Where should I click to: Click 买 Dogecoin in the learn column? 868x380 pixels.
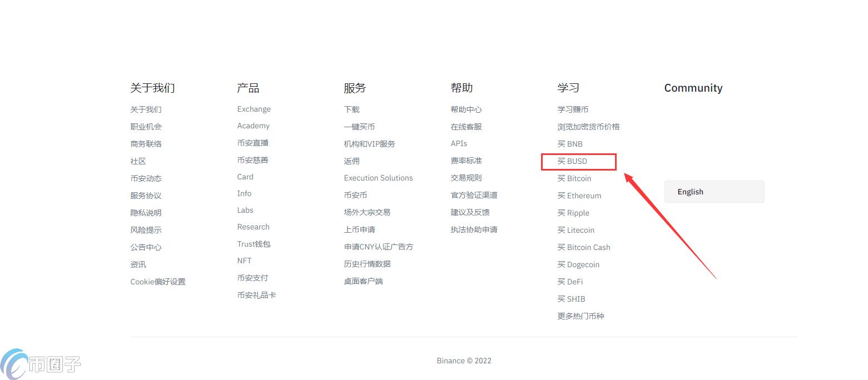pyautogui.click(x=578, y=264)
